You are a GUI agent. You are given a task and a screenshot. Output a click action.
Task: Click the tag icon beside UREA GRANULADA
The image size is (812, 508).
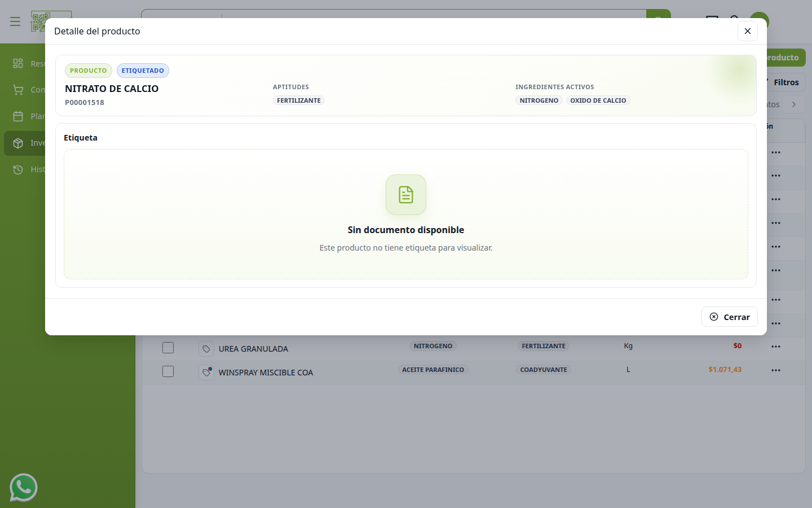[x=206, y=349]
